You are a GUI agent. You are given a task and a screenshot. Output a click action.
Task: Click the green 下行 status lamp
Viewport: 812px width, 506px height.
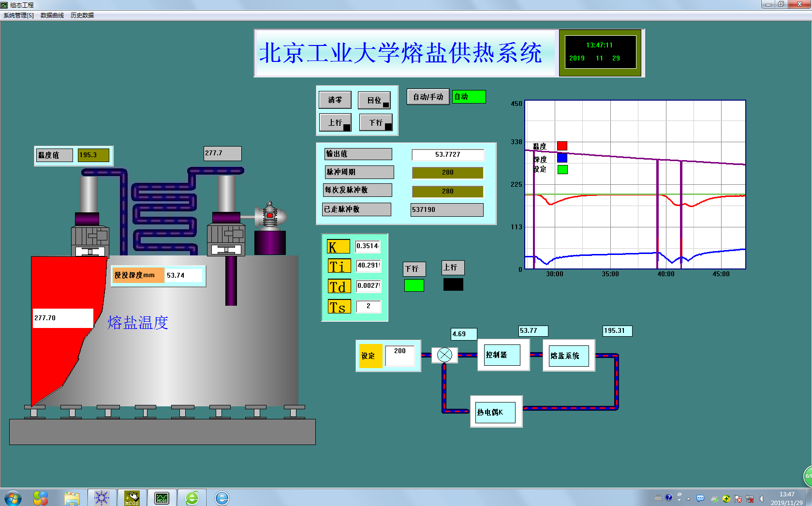click(x=414, y=285)
